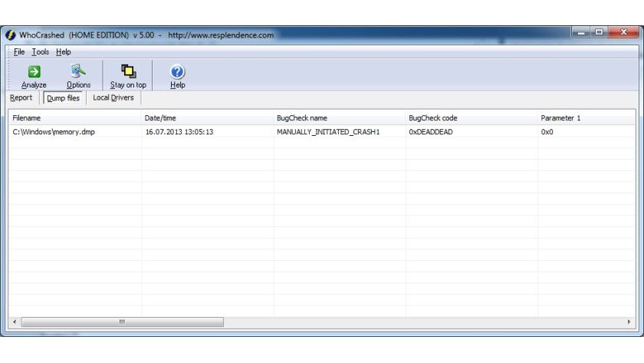The width and height of the screenshot is (644, 363).
Task: Open the Help menu in the menu bar
Action: coord(63,51)
